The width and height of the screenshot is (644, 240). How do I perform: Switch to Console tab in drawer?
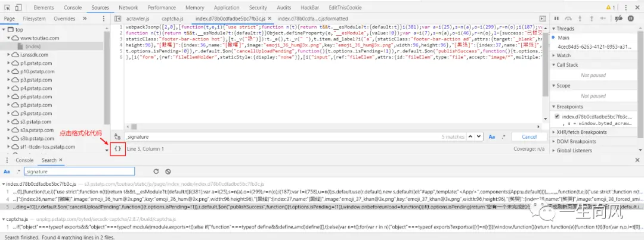24,160
